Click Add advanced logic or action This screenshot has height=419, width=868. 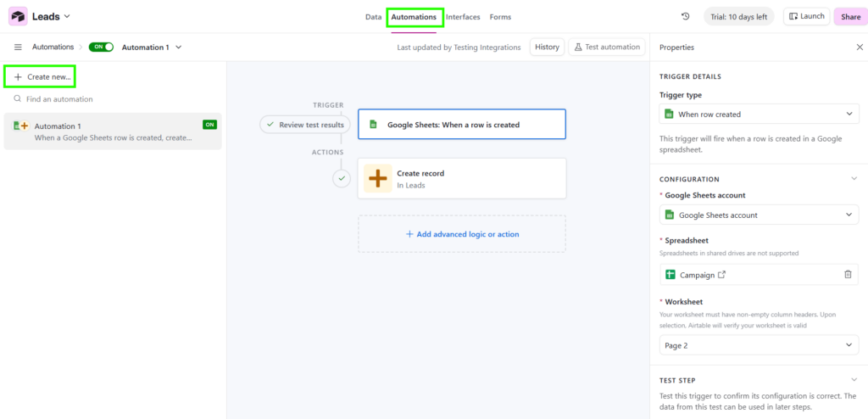[x=462, y=234]
